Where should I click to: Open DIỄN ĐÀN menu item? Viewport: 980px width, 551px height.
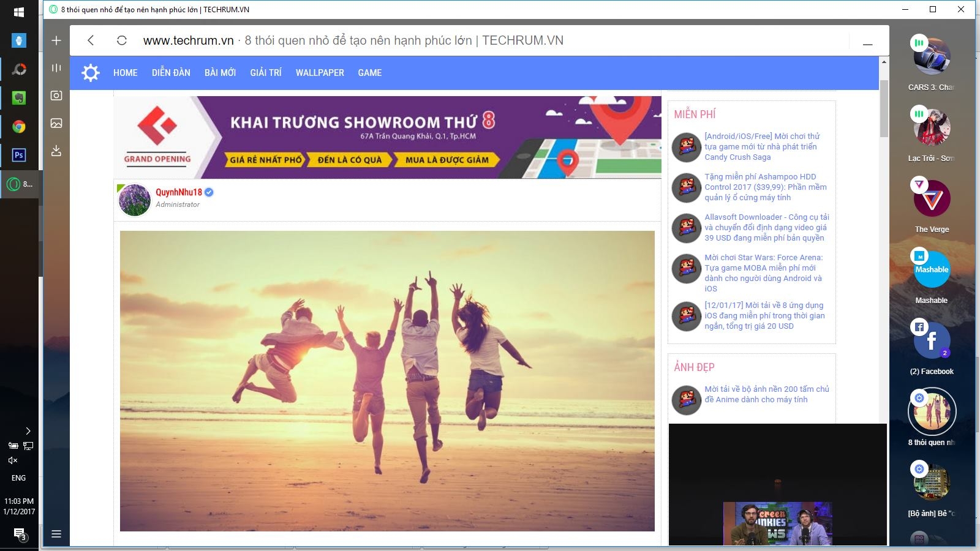(171, 73)
